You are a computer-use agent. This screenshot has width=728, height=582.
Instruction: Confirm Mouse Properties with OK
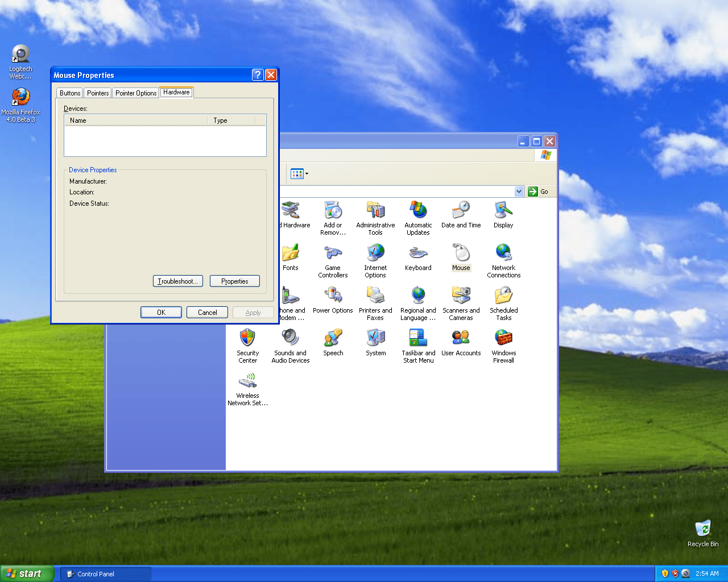tap(162, 313)
